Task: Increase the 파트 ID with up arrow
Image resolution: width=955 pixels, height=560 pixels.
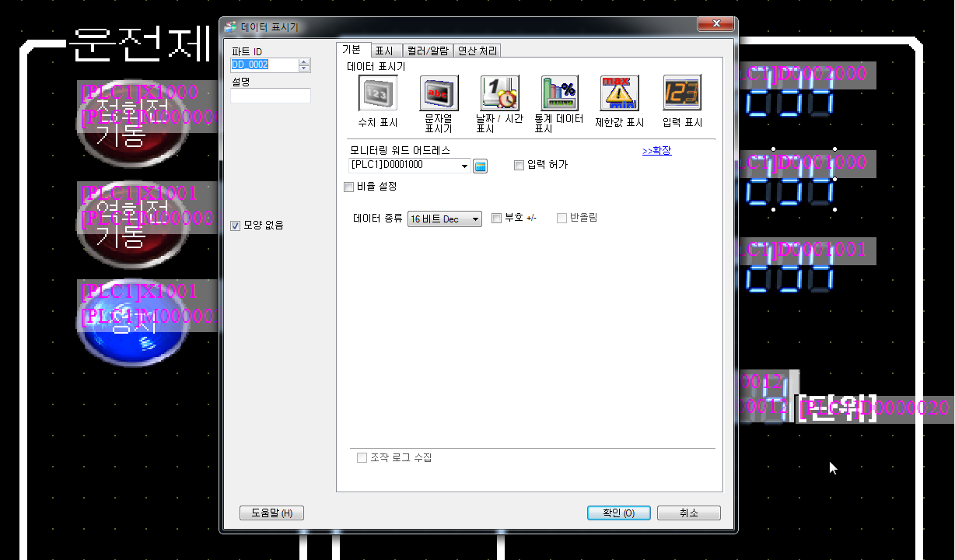Action: tap(304, 62)
